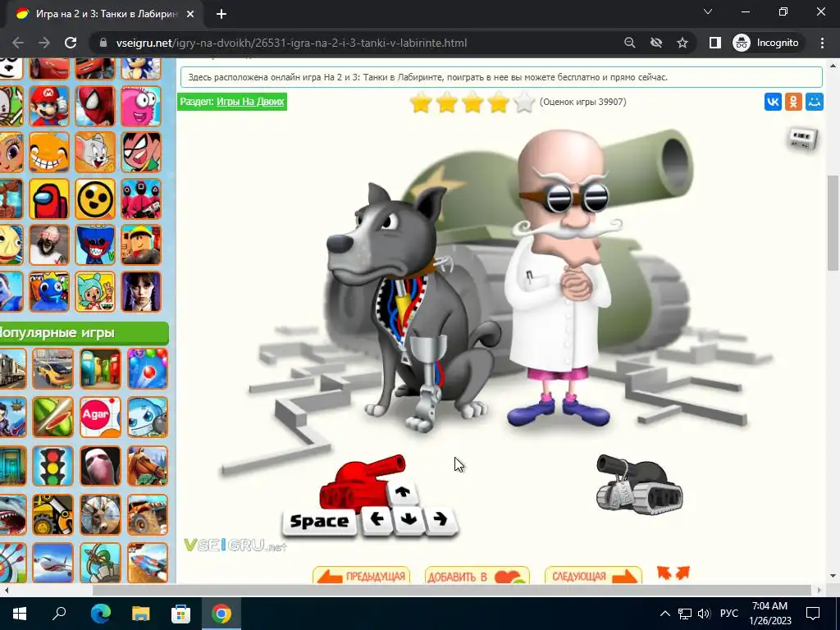
Task: Open the Agar game icon
Action: coord(100,417)
